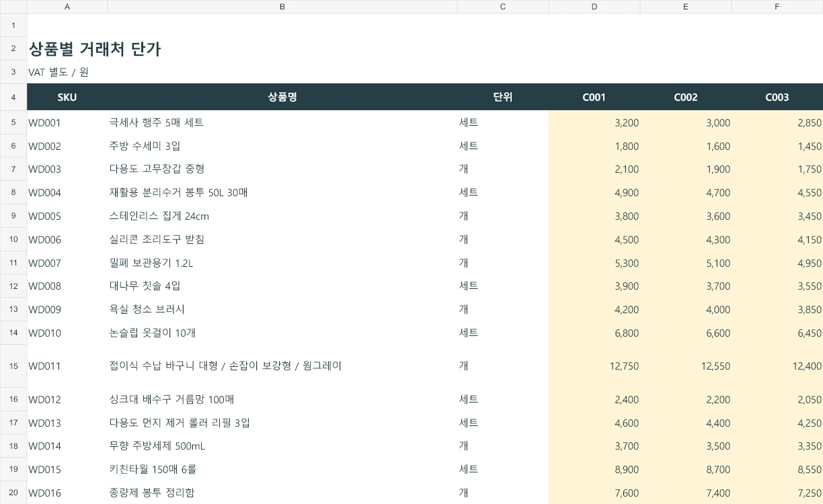This screenshot has height=504, width=823.
Task: Select the C002 price 3,000
Action: (686, 122)
